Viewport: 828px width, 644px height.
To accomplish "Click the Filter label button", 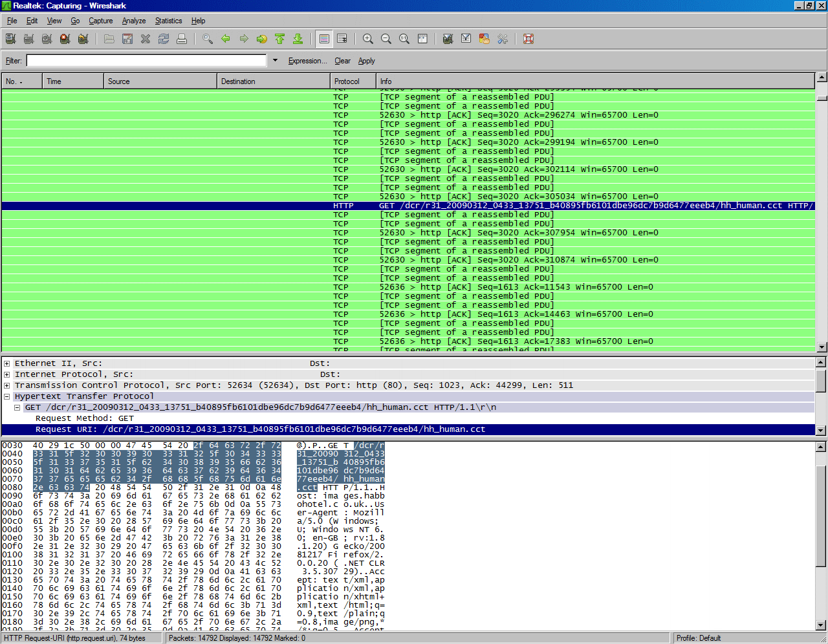I will 14,61.
